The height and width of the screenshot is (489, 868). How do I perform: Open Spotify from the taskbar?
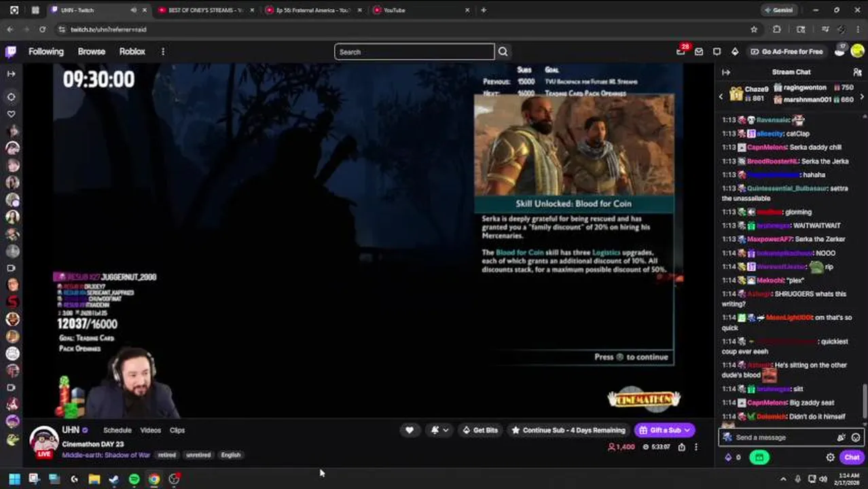134,479
